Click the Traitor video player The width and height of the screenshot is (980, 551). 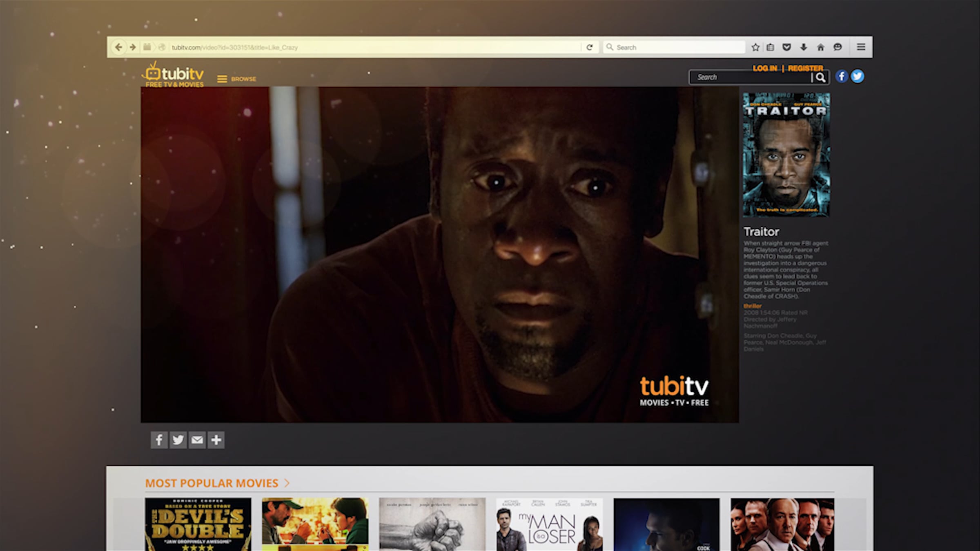440,254
